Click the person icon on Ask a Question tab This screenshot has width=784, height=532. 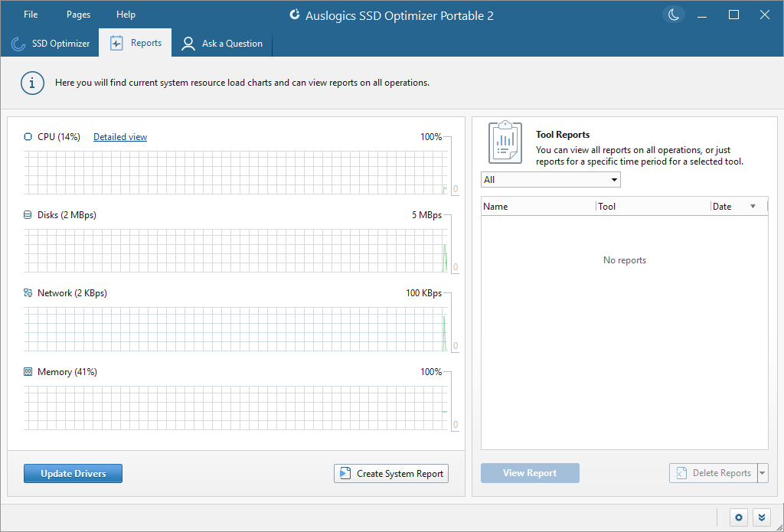(x=188, y=43)
